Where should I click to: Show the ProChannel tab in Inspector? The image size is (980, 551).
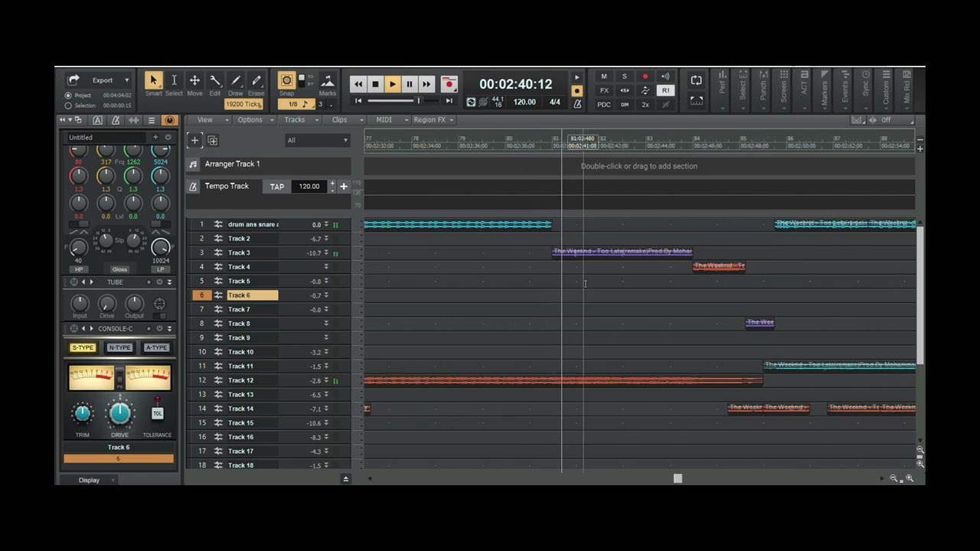[170, 120]
